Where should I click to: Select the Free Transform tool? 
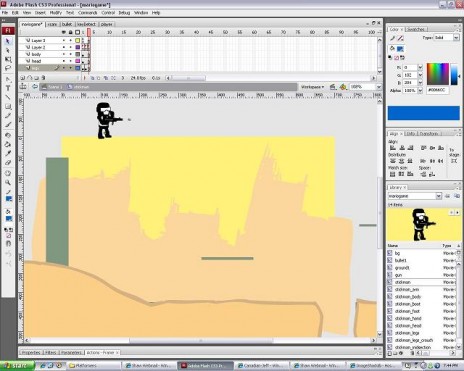(x=8, y=59)
